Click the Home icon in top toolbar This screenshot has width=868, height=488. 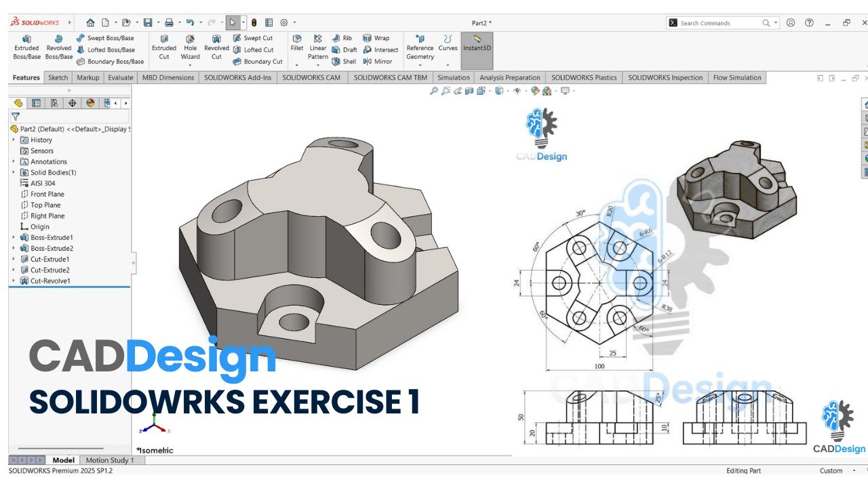click(x=90, y=22)
